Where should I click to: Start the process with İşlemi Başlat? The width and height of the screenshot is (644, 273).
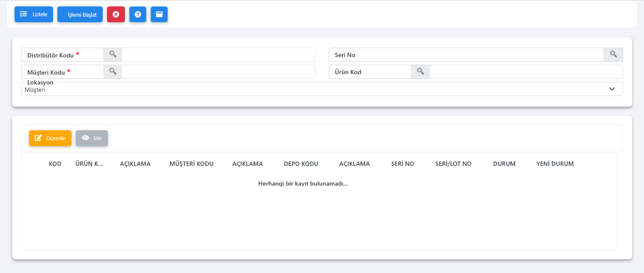80,14
